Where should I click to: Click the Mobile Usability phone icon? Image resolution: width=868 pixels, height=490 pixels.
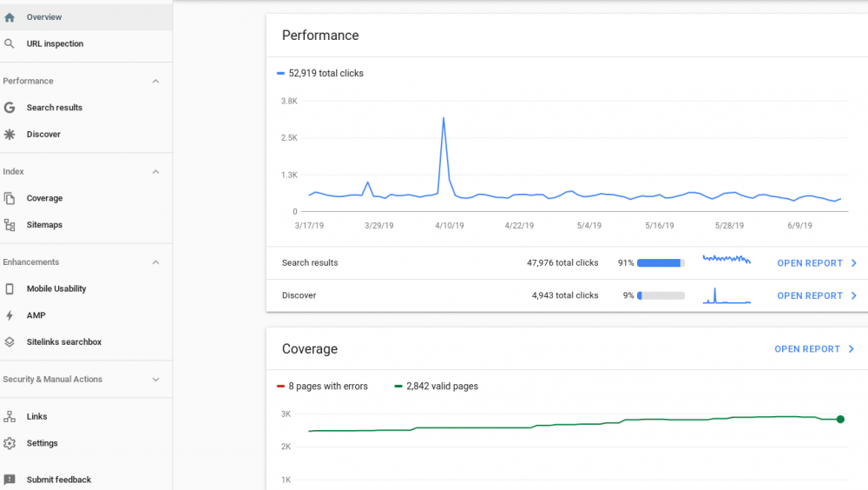10,288
